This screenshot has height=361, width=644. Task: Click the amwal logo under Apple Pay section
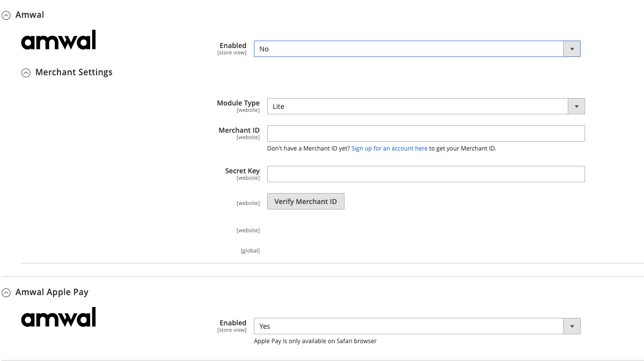(58, 317)
